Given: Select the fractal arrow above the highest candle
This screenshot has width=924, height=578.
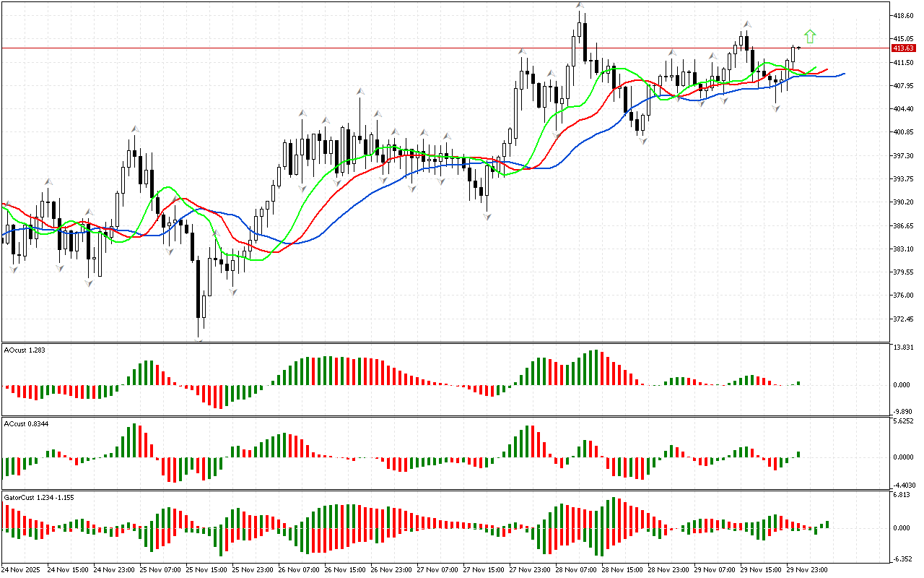Looking at the screenshot, I should [x=580, y=6].
